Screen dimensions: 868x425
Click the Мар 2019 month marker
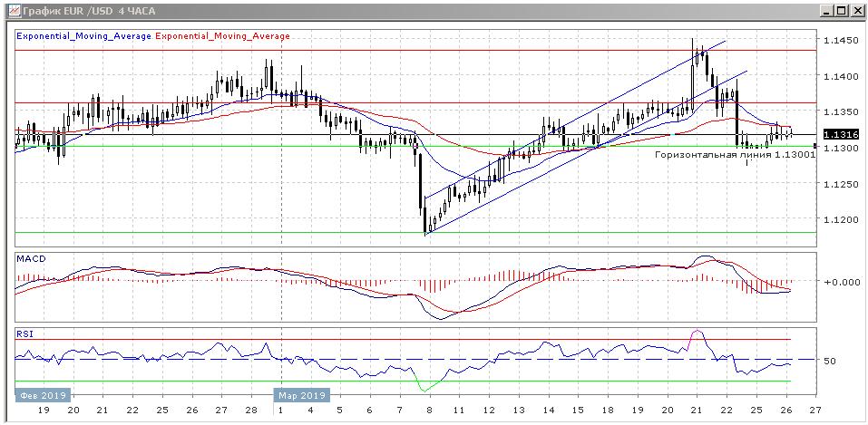pyautogui.click(x=301, y=395)
